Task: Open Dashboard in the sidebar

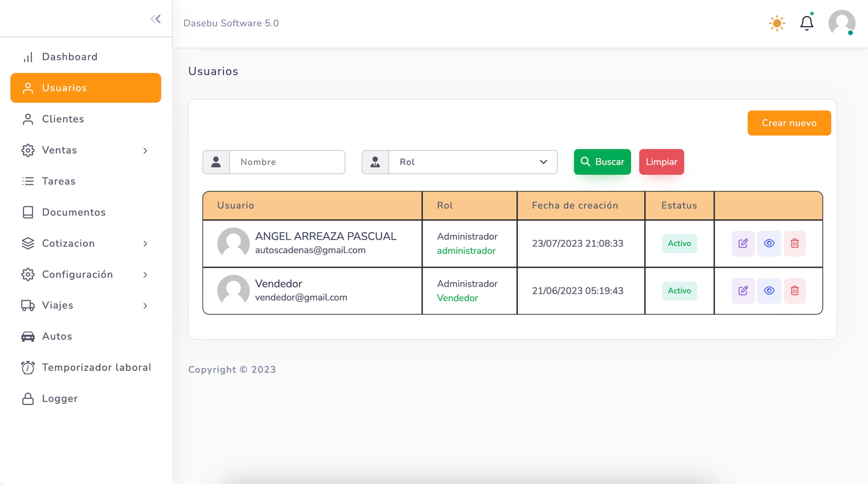Action: [x=85, y=57]
